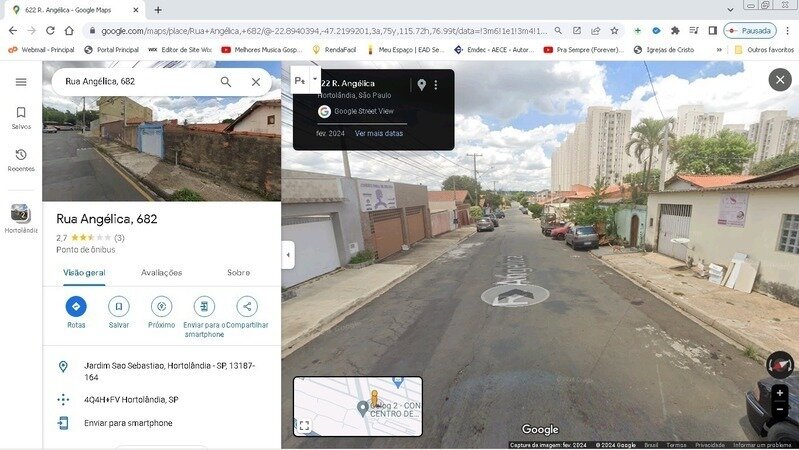Click the Salvos sidebar icon
This screenshot has height=450, width=799.
[20, 113]
